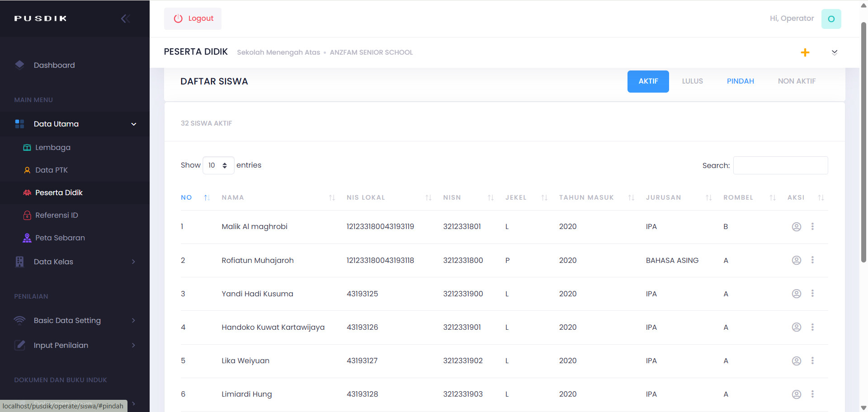
Task: Open three-dot actions for Handoko Kuwat Kartawijaya
Action: (812, 327)
